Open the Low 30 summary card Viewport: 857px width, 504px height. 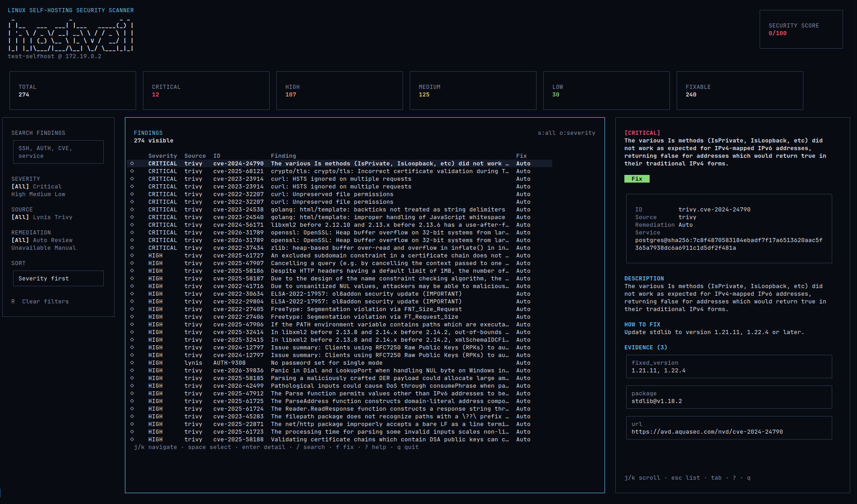coord(606,91)
